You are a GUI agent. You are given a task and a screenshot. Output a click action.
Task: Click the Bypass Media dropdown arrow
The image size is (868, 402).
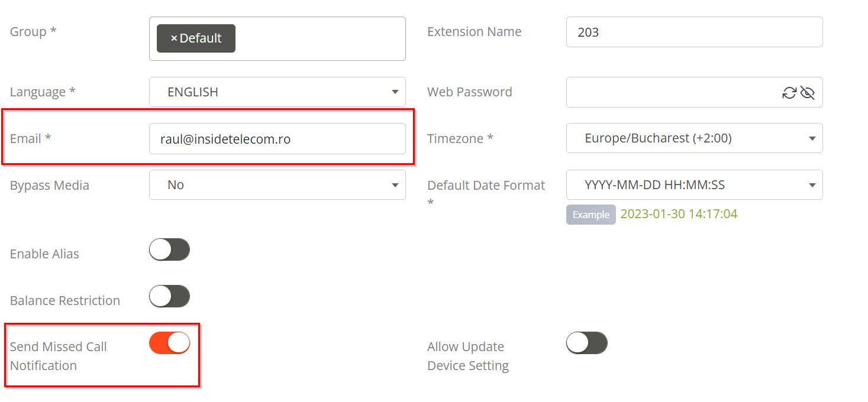coord(395,185)
